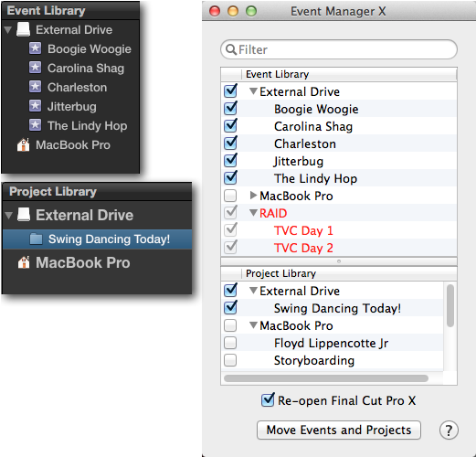Disable Re-open Final Cut Pro X checkbox
Viewport: 476px width, 457px height.
click(x=268, y=400)
